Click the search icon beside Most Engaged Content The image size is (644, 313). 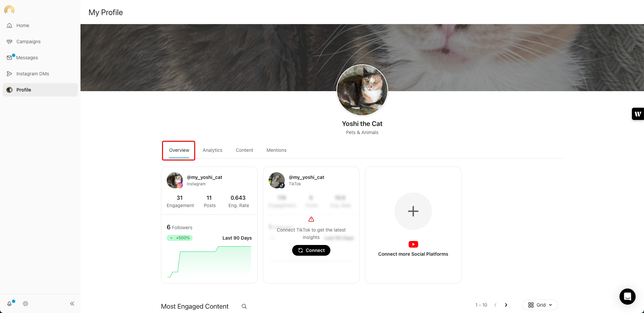[244, 306]
